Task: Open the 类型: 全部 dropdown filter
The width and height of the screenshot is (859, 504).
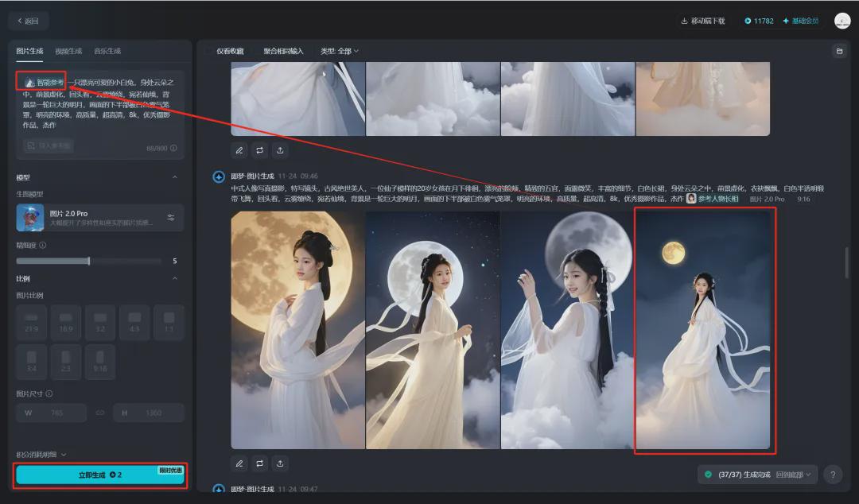Action: coord(339,51)
